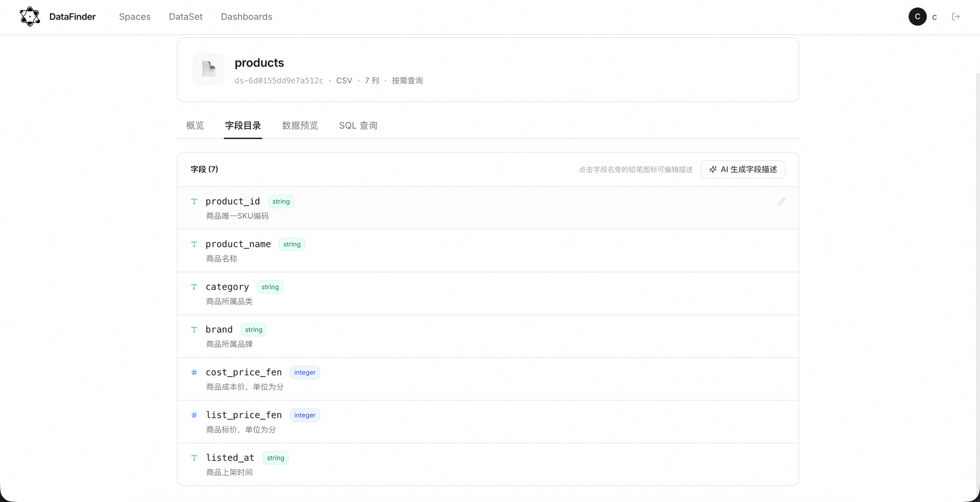Select the 字段目录 tab

243,125
